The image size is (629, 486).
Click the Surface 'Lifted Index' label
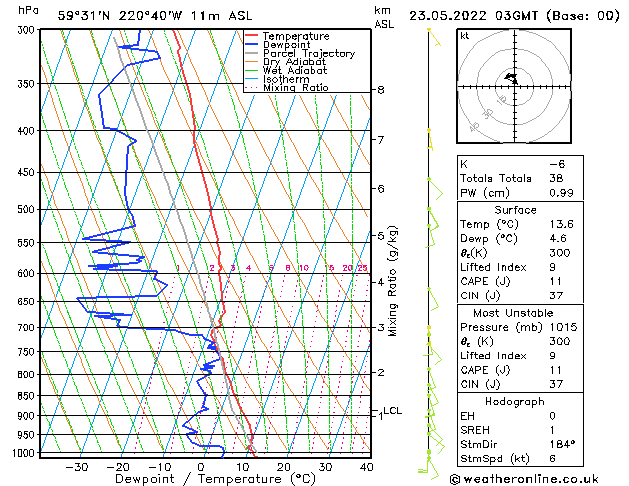(x=493, y=267)
